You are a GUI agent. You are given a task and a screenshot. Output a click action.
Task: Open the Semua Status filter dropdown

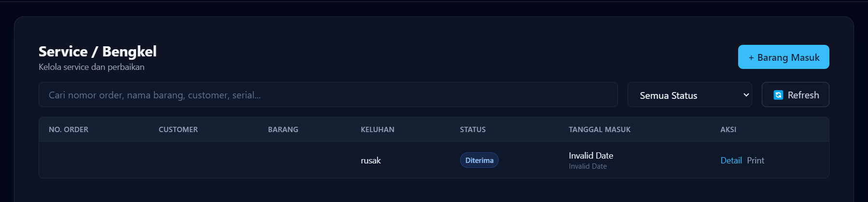tap(689, 95)
